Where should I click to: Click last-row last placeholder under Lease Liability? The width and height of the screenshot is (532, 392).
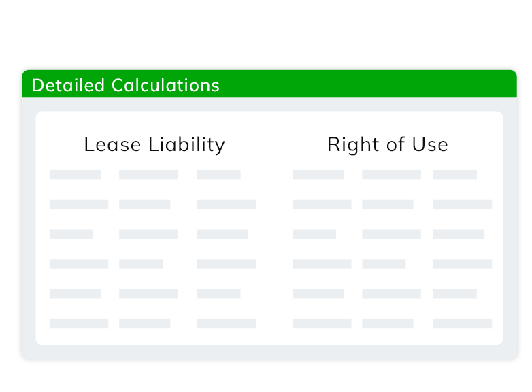(x=227, y=323)
